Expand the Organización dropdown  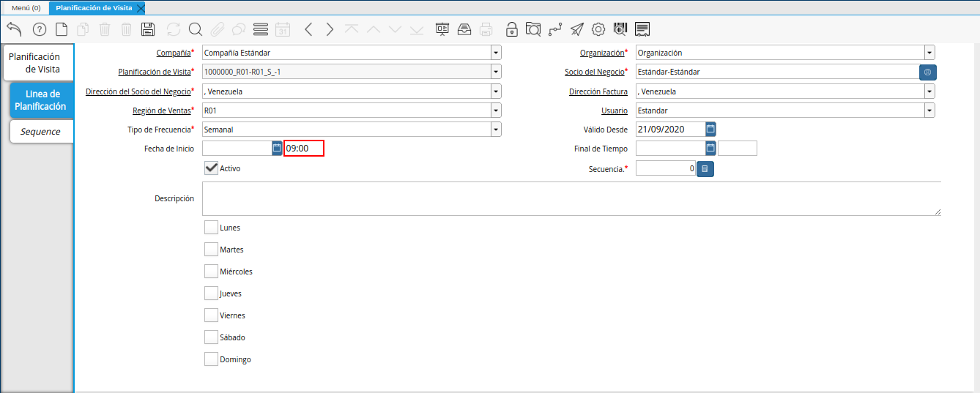[x=929, y=53]
